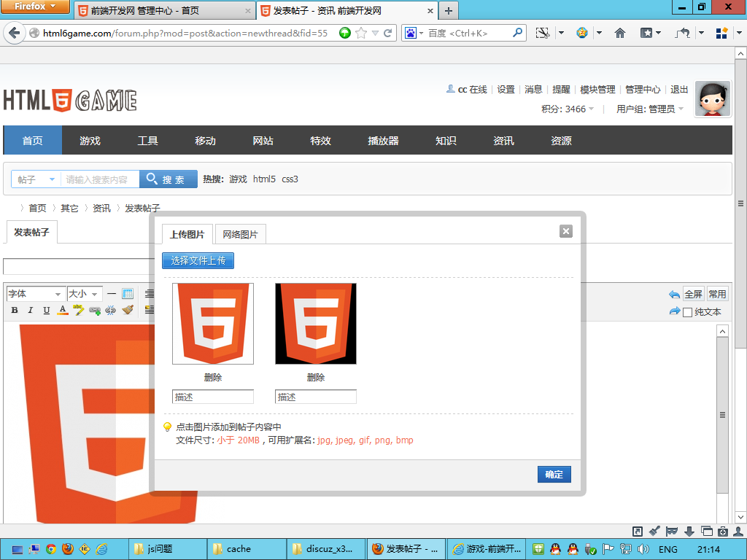The image size is (747, 560).
Task: Insert a table using the table icon
Action: (128, 294)
